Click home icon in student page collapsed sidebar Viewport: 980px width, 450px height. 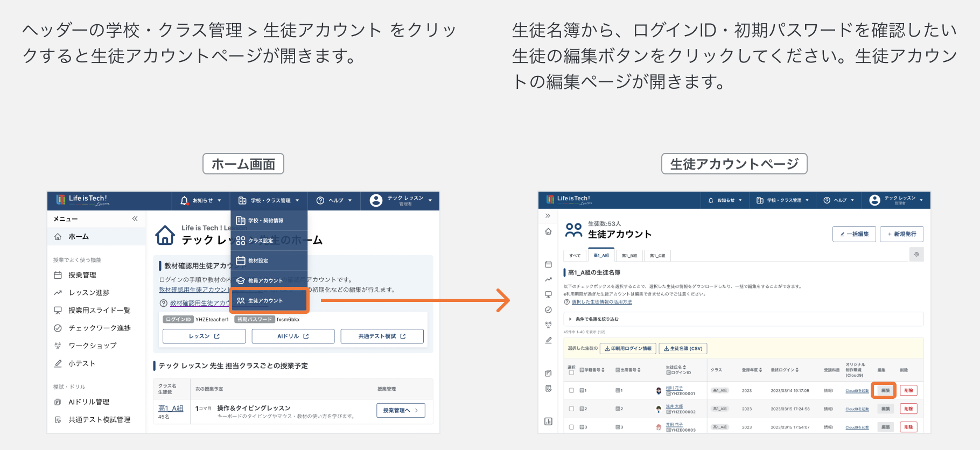coord(548,231)
